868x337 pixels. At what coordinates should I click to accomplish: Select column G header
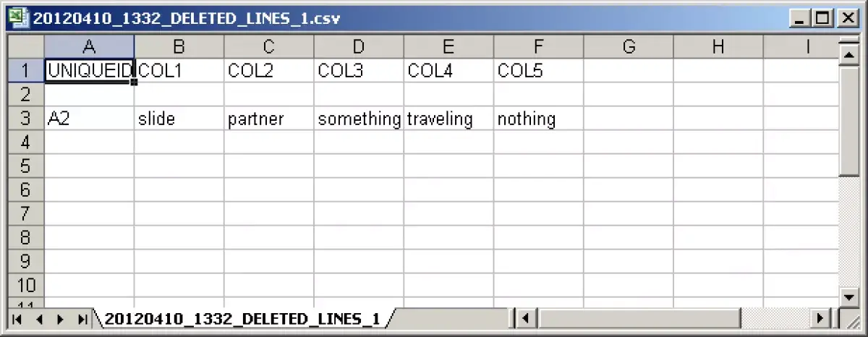[629, 47]
